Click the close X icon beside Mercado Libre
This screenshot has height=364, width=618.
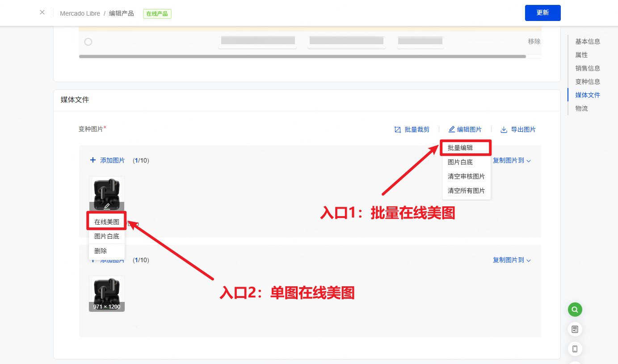(42, 13)
